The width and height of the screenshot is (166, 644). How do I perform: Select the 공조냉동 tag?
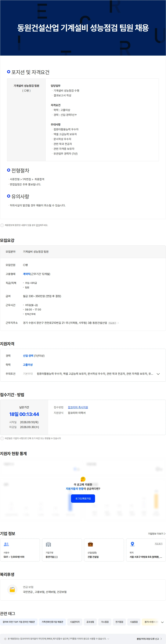click(90, 622)
